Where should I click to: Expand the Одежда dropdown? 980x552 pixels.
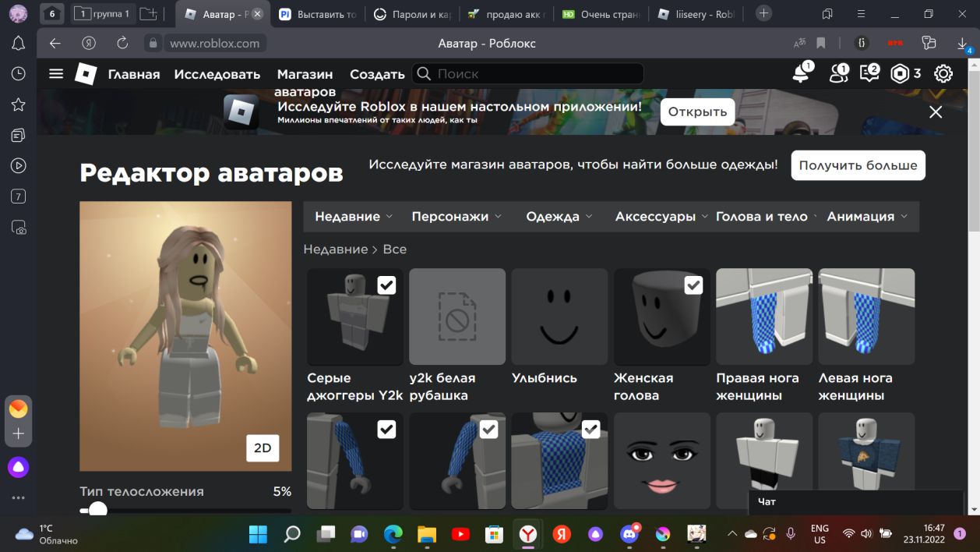(x=559, y=217)
